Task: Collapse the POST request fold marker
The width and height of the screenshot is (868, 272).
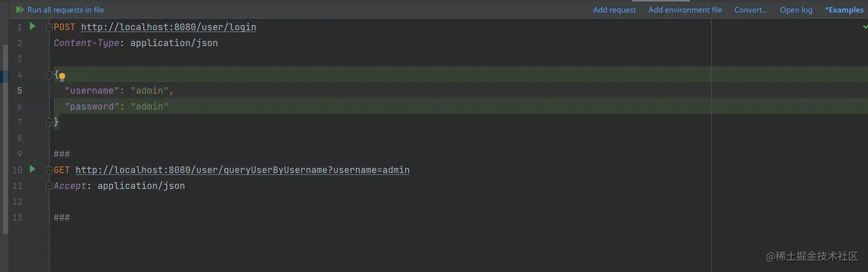Action: [49, 28]
